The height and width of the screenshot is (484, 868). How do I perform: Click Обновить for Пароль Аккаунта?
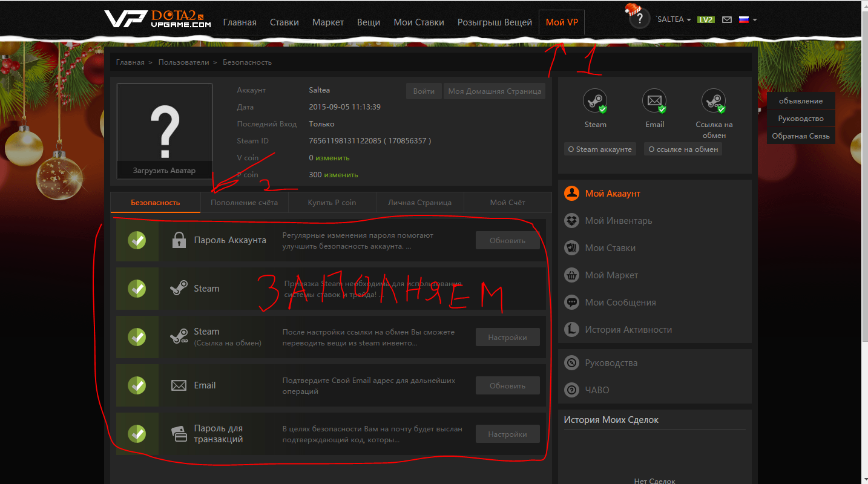(x=507, y=240)
